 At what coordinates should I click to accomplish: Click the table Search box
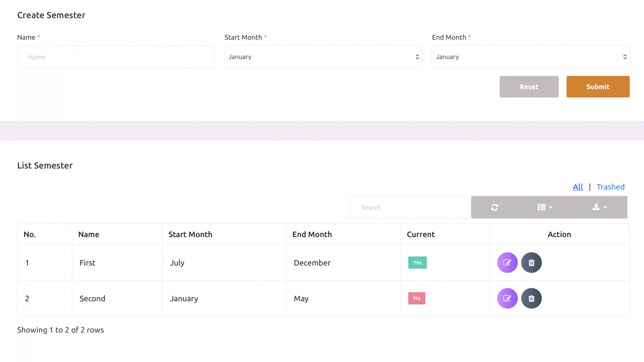pos(410,207)
